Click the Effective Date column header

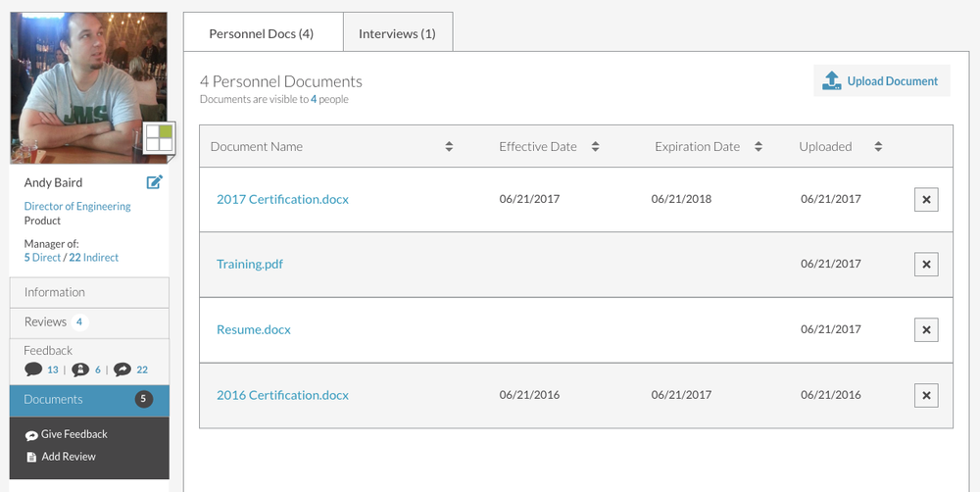click(537, 147)
